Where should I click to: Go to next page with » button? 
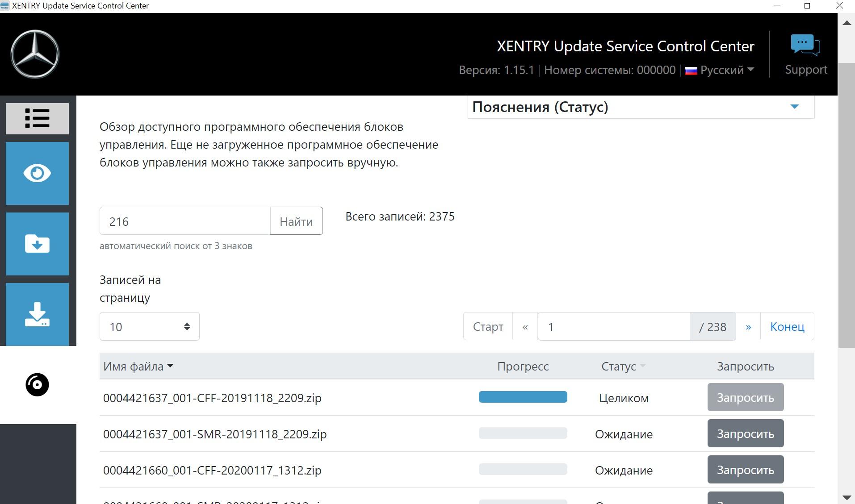(748, 327)
